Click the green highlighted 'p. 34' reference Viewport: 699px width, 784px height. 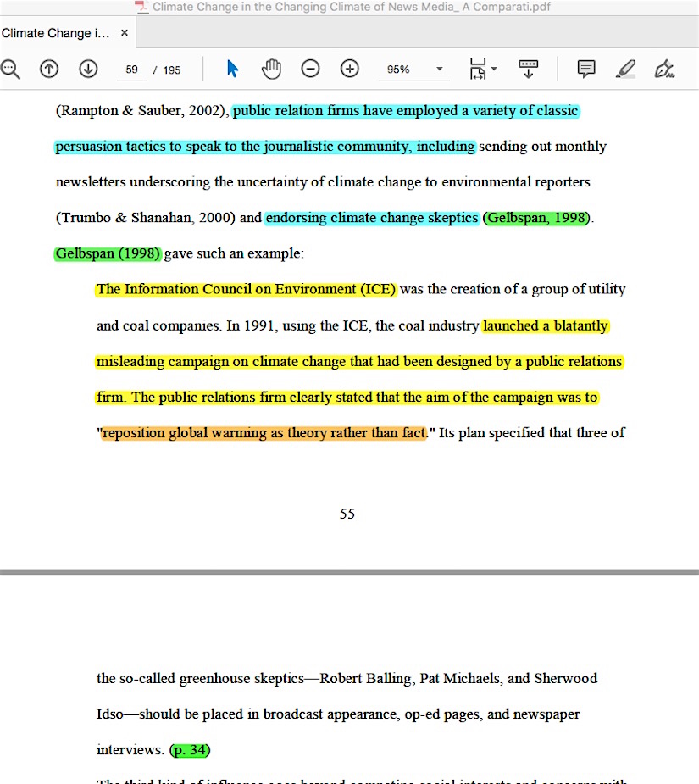[x=190, y=750]
